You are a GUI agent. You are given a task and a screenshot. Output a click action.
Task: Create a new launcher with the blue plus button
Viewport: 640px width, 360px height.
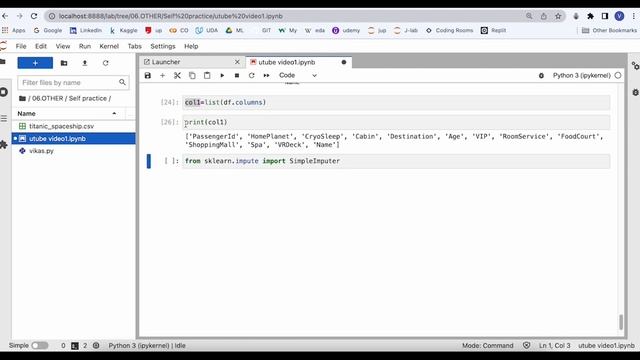(35, 63)
